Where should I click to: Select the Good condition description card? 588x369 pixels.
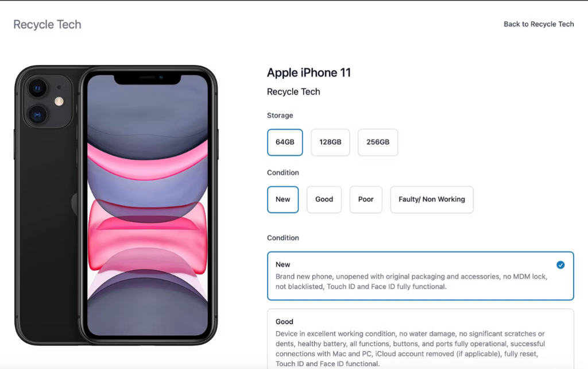pos(420,339)
